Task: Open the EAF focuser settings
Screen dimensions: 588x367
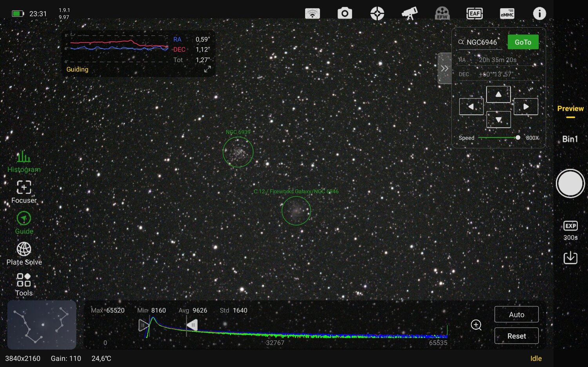Action: [475, 13]
